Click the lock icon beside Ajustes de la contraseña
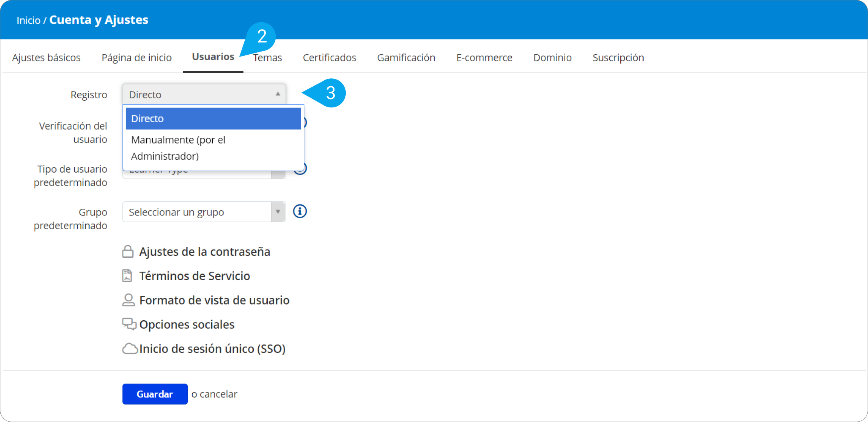868x422 pixels. (128, 251)
